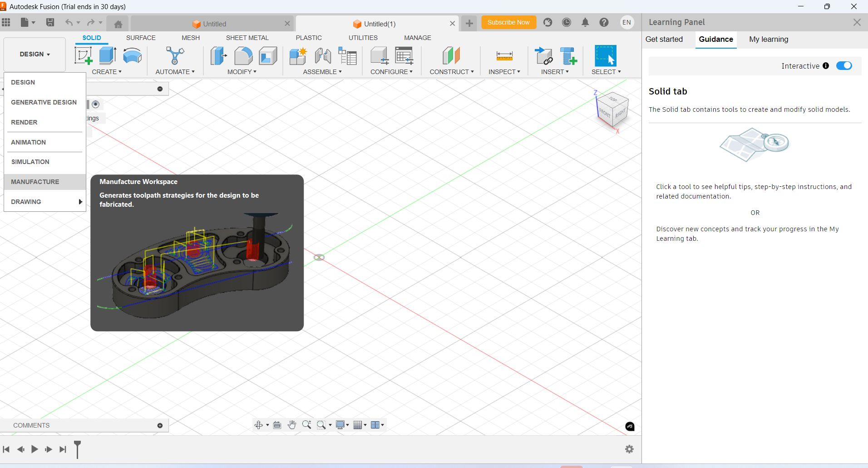Go to the Home tab icon
This screenshot has height=468, width=868.
118,24
